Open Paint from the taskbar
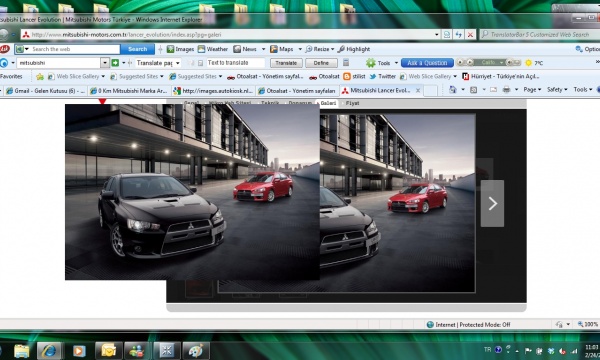 coord(196,351)
